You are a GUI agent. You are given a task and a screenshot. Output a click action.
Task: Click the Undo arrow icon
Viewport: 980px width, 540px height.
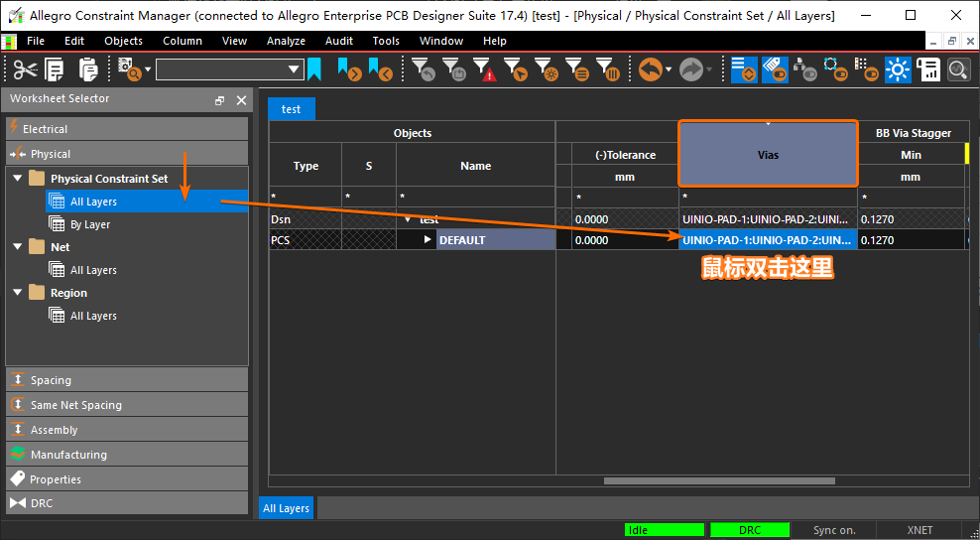[650, 69]
